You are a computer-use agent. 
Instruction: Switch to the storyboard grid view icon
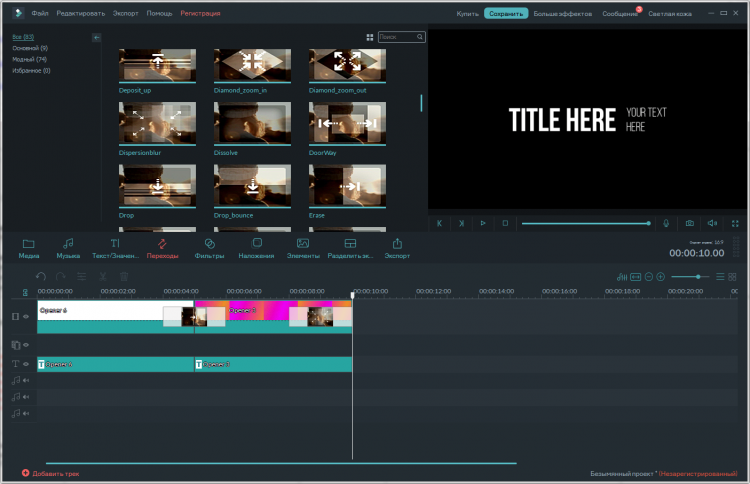[732, 277]
